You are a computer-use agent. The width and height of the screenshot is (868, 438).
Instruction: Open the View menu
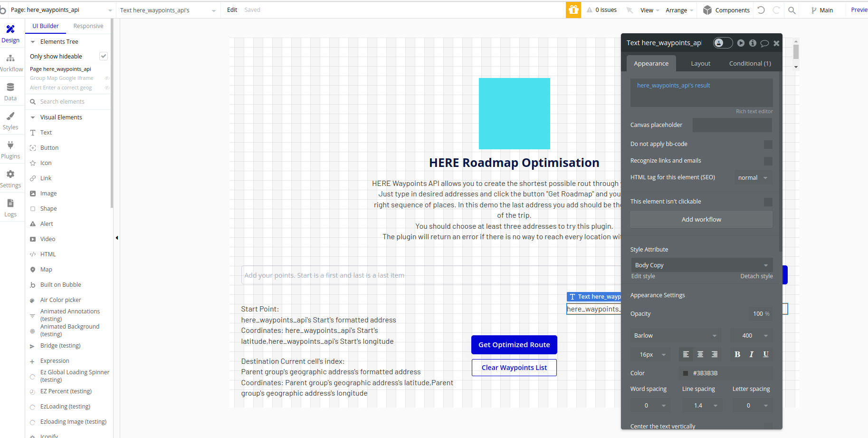pyautogui.click(x=649, y=10)
